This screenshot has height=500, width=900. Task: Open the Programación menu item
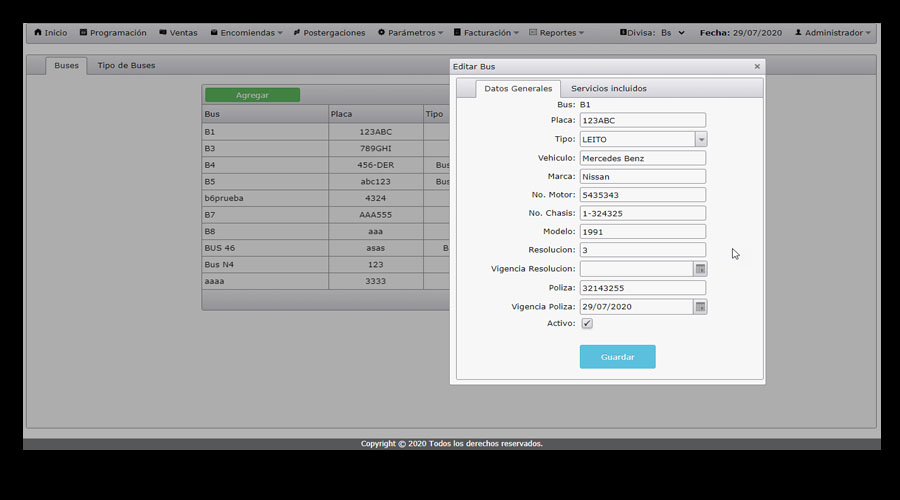[113, 33]
